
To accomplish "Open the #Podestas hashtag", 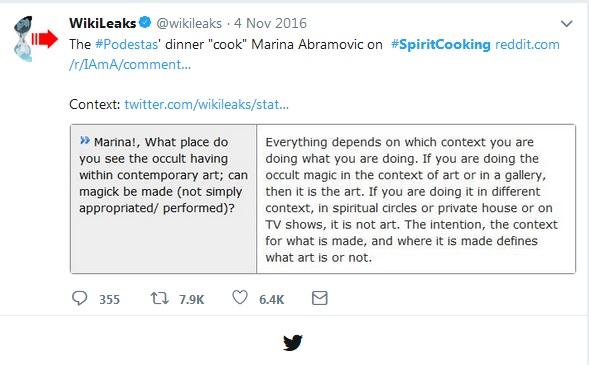I will [127, 44].
